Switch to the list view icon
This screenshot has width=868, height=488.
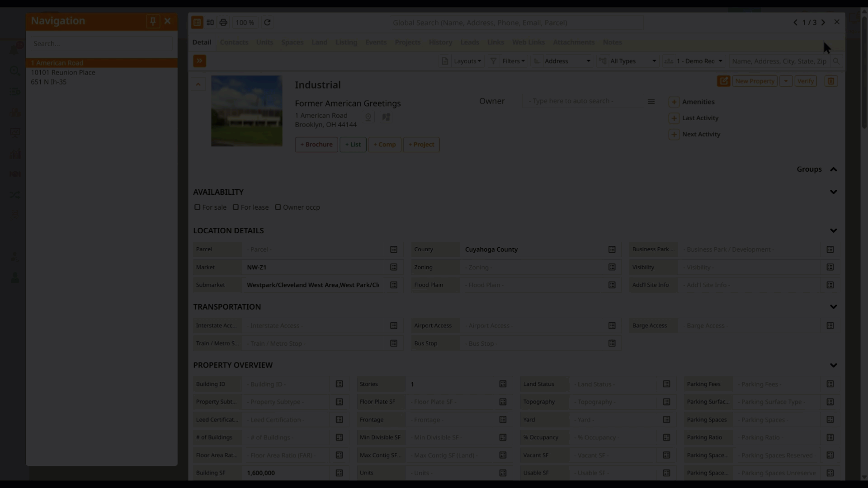[x=210, y=23]
